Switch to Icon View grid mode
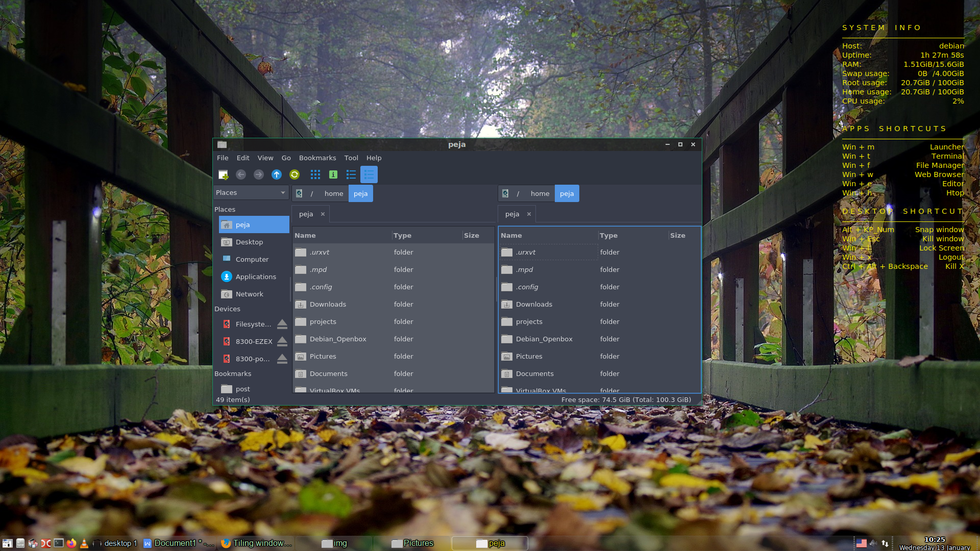980x551 pixels. point(315,174)
